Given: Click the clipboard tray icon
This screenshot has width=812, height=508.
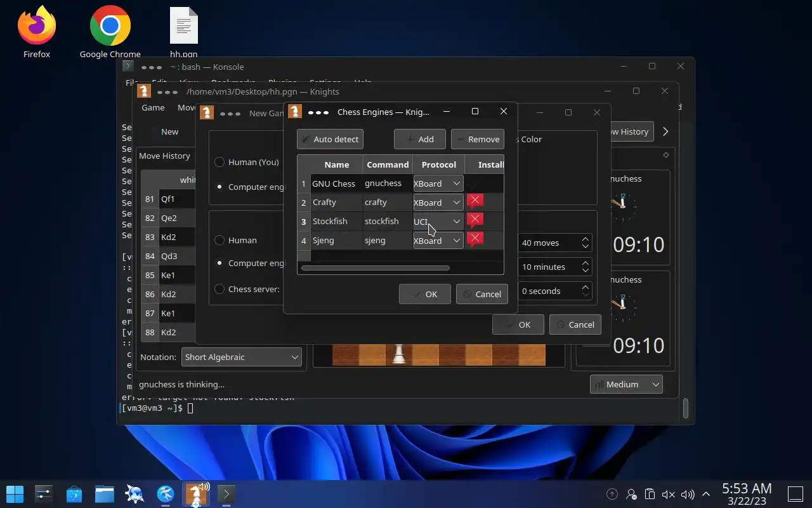Looking at the screenshot, I should (x=650, y=494).
